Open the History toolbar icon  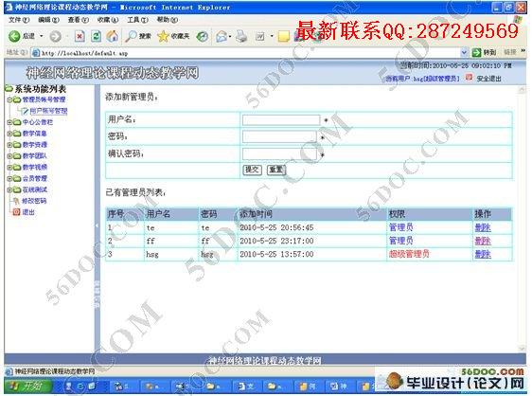[x=203, y=36]
